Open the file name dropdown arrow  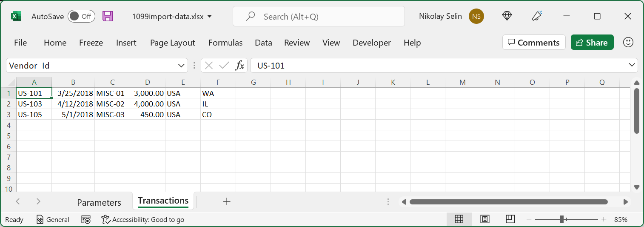209,17
